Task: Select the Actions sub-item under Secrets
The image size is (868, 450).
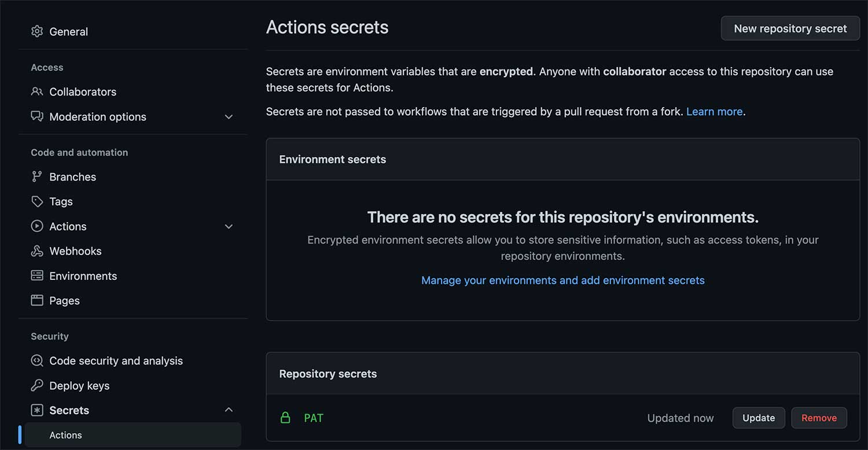Action: pyautogui.click(x=133, y=435)
